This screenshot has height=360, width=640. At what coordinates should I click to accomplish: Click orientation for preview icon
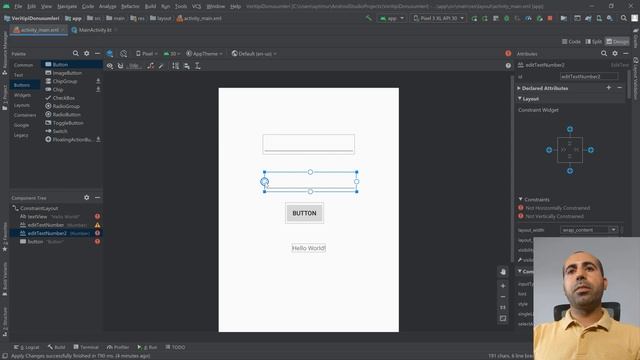point(124,53)
